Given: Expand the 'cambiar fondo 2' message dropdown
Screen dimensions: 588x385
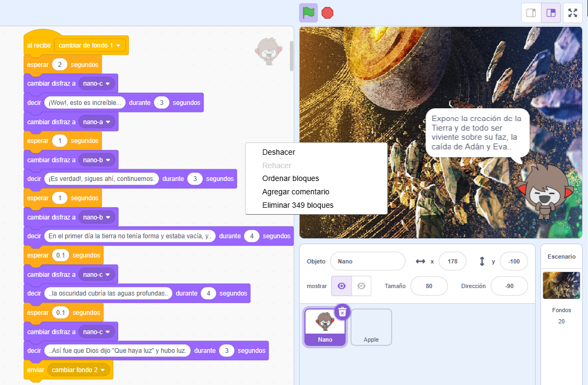Looking at the screenshot, I should click(103, 370).
